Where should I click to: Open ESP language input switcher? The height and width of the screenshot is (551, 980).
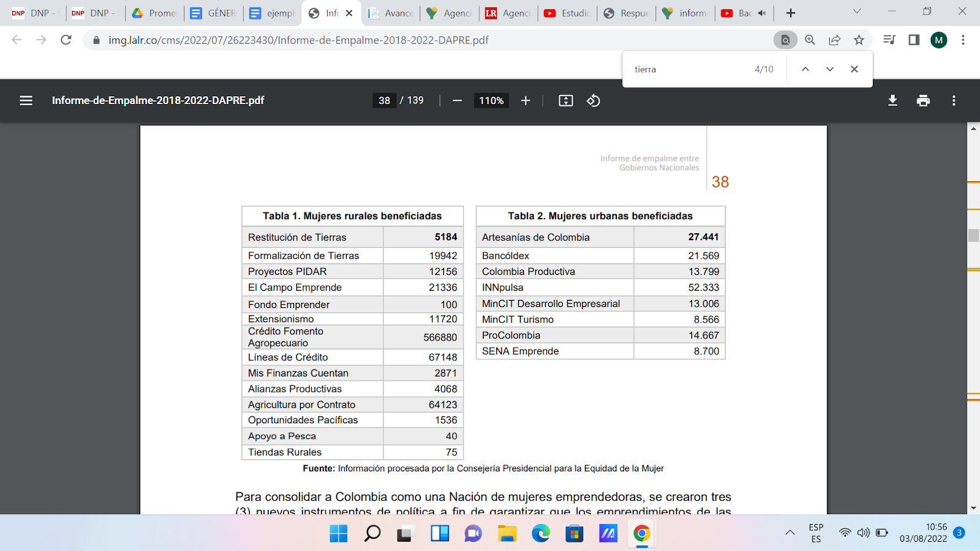[x=816, y=533]
